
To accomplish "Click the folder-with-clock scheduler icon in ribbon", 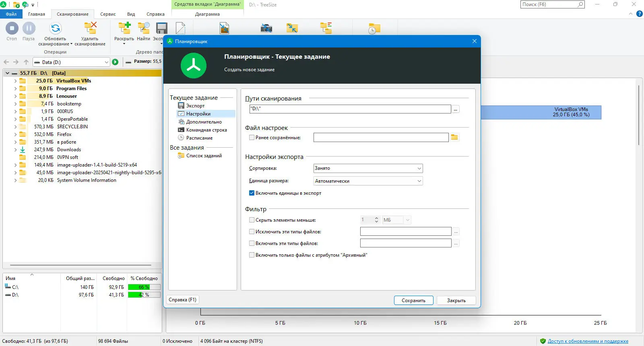I will pyautogui.click(x=374, y=28).
